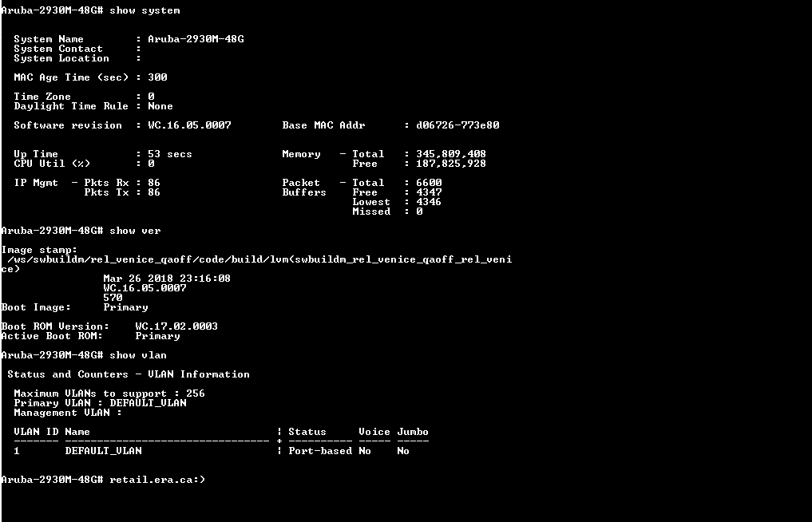The height and width of the screenshot is (522, 812).
Task: Click the Memory Total value 345,809,408
Action: pyautogui.click(x=451, y=154)
